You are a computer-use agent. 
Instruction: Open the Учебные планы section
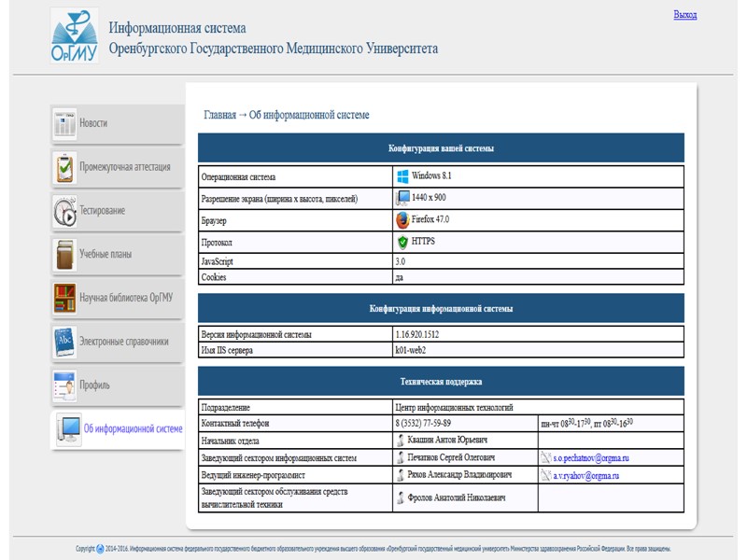tap(118, 255)
